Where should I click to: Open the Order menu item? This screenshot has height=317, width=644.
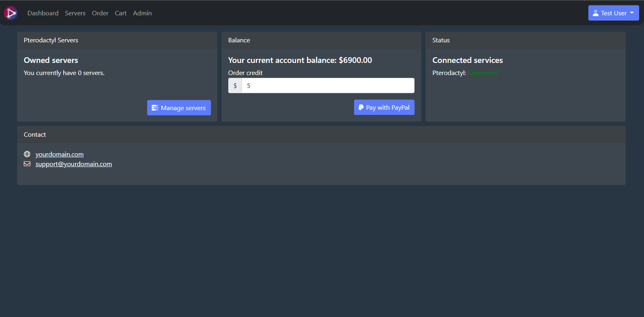coord(100,13)
